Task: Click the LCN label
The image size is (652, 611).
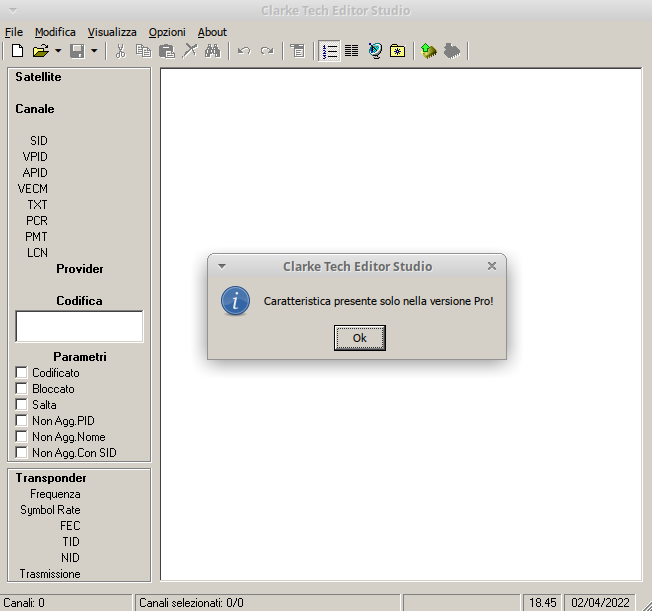Action: click(37, 252)
